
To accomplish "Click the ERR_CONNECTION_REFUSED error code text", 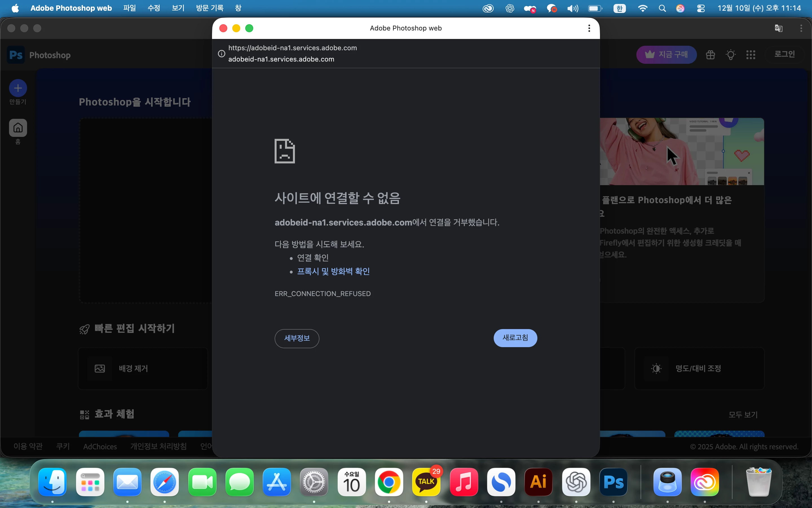I will (x=323, y=294).
